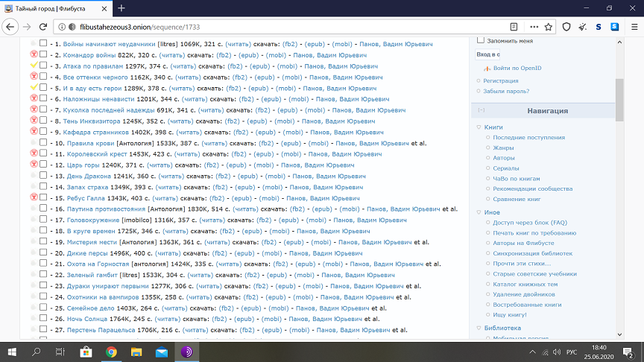
Task: Select checkbox for День Дракона
Action: (x=43, y=175)
